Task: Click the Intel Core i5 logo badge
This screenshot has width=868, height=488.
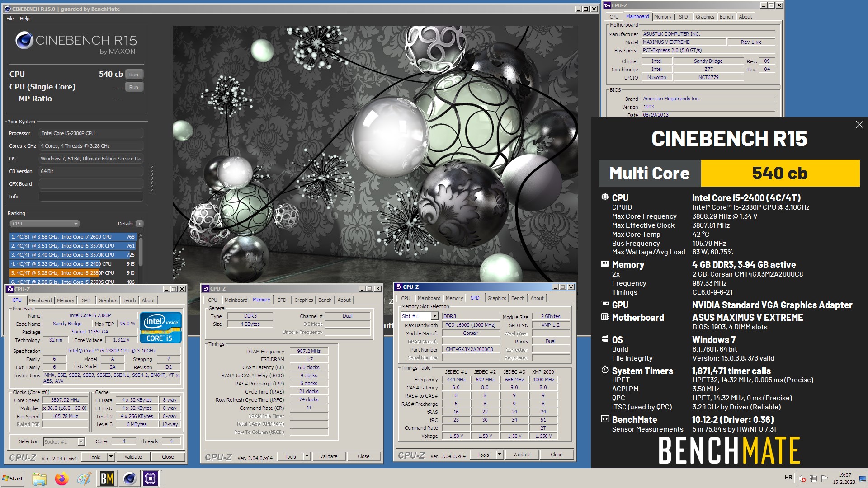Action: pos(160,327)
